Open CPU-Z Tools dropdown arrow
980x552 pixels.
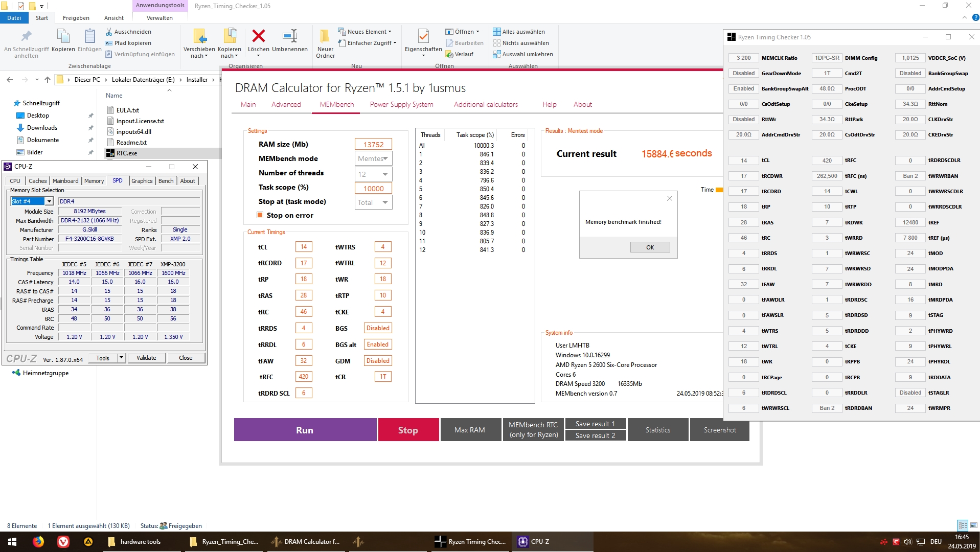point(121,358)
